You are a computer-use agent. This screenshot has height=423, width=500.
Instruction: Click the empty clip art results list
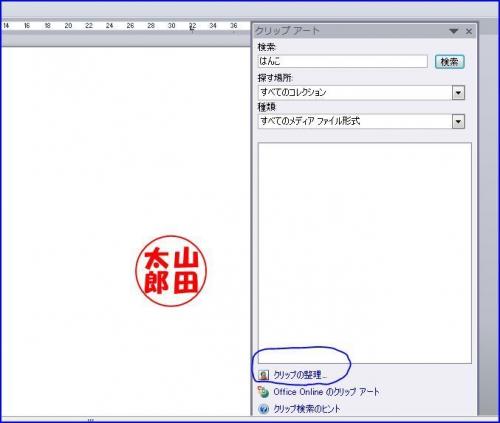(365, 253)
